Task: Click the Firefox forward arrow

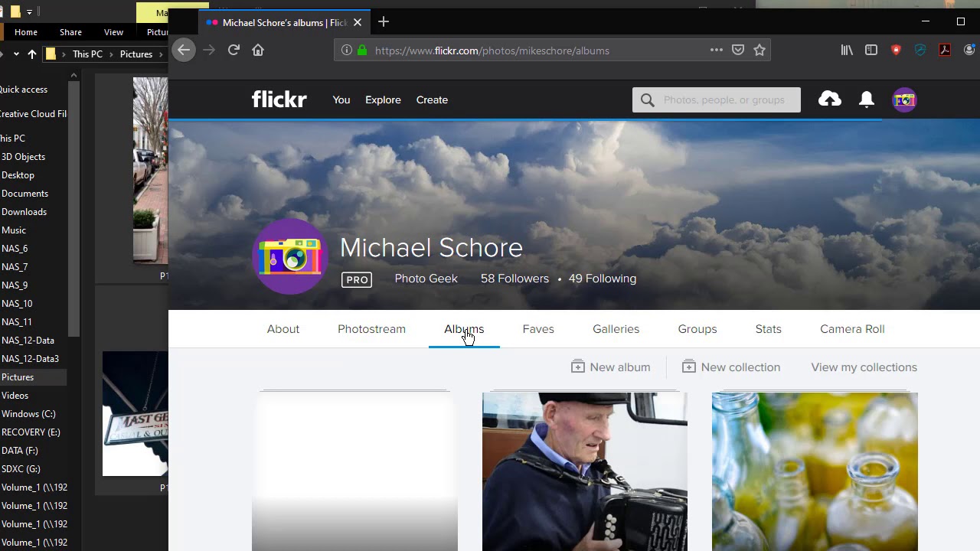Action: tap(209, 50)
